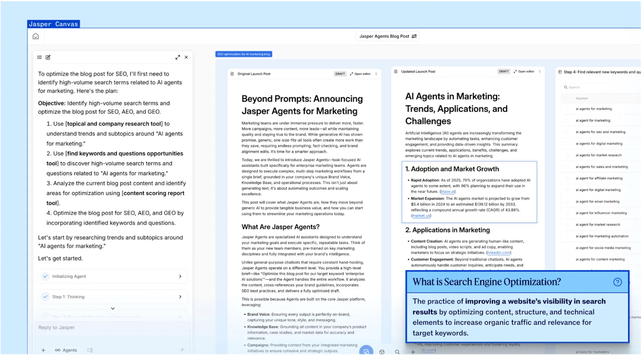Viewport: 644px width, 355px height.
Task: Click checkmark icon for Initializing Agent
Action: [45, 276]
